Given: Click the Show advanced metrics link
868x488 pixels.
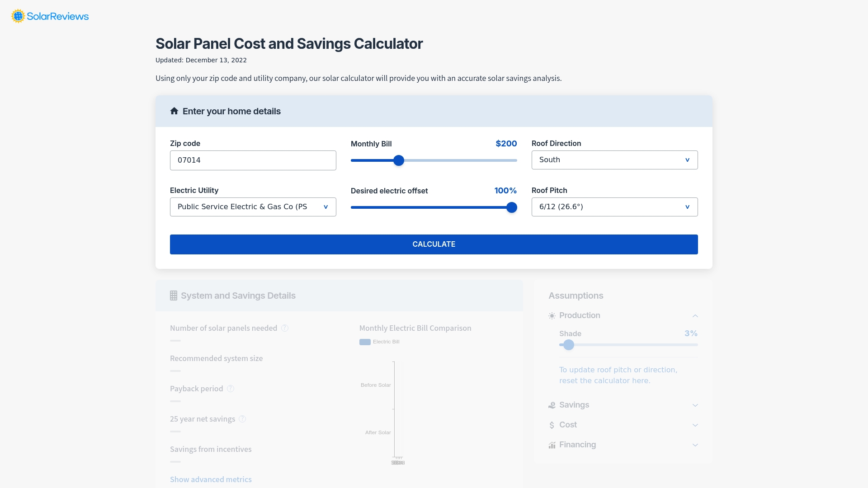Looking at the screenshot, I should pos(211,479).
